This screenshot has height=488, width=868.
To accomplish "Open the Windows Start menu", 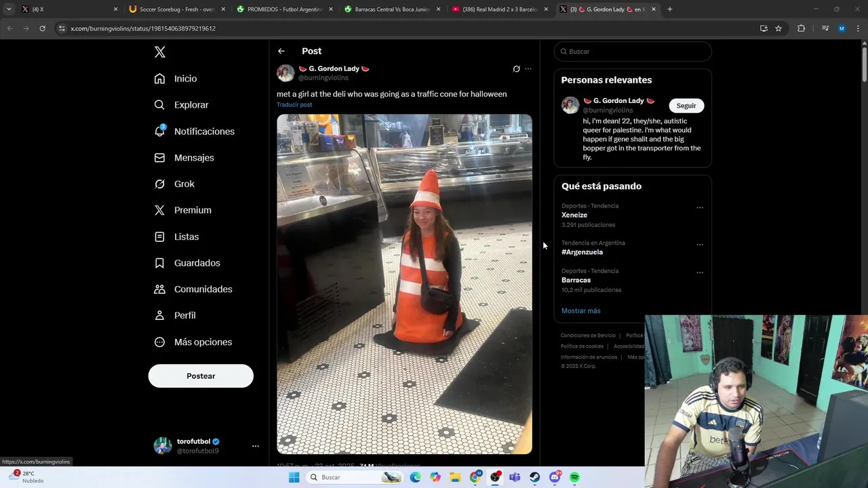I will click(x=294, y=477).
